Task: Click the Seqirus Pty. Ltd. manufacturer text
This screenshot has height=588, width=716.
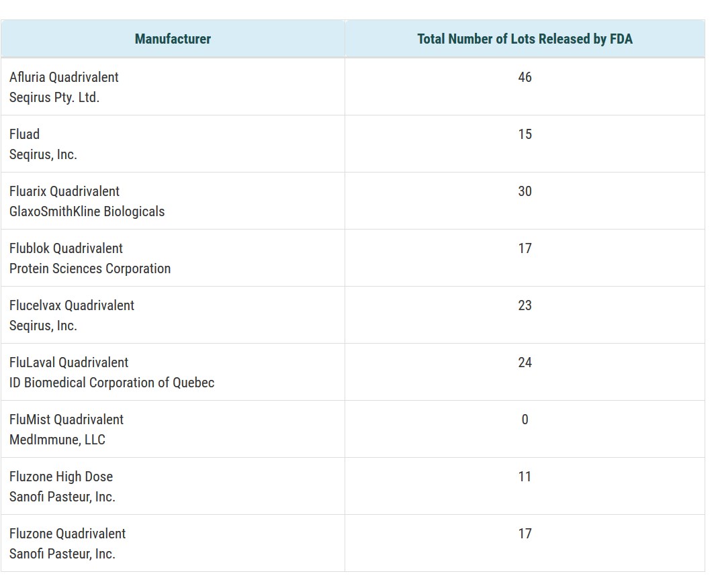Action: pyautogui.click(x=54, y=97)
